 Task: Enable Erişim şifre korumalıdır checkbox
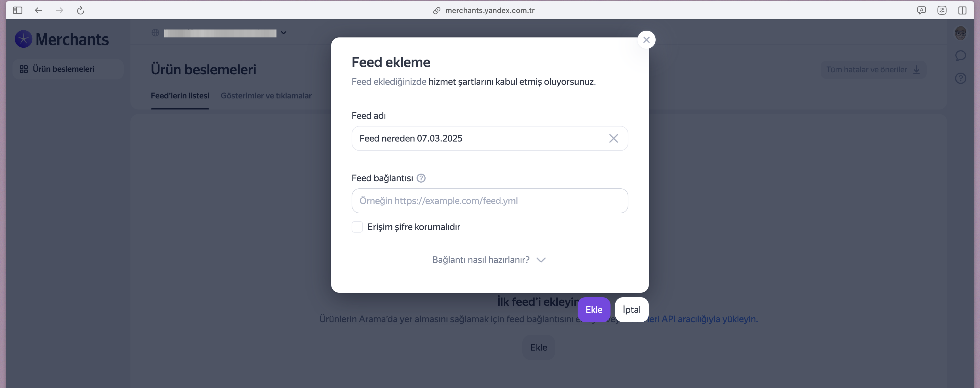[x=357, y=227]
